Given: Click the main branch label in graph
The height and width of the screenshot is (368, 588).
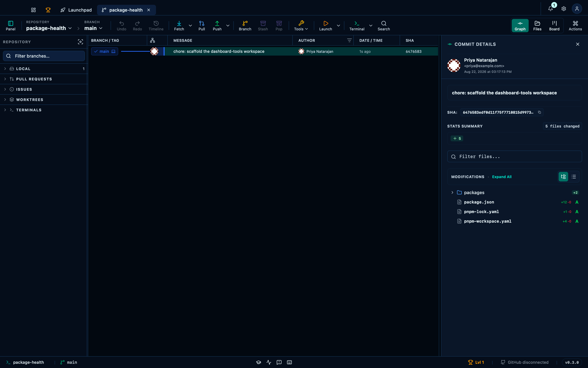Looking at the screenshot, I should (x=105, y=51).
